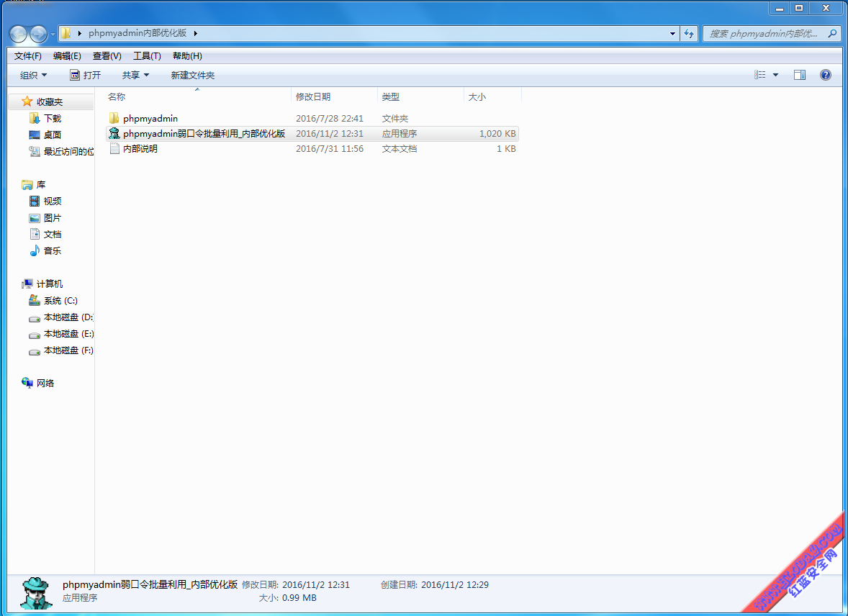848x616 pixels.
Task: Click the 1,020 KB size cell
Action: coord(497,134)
